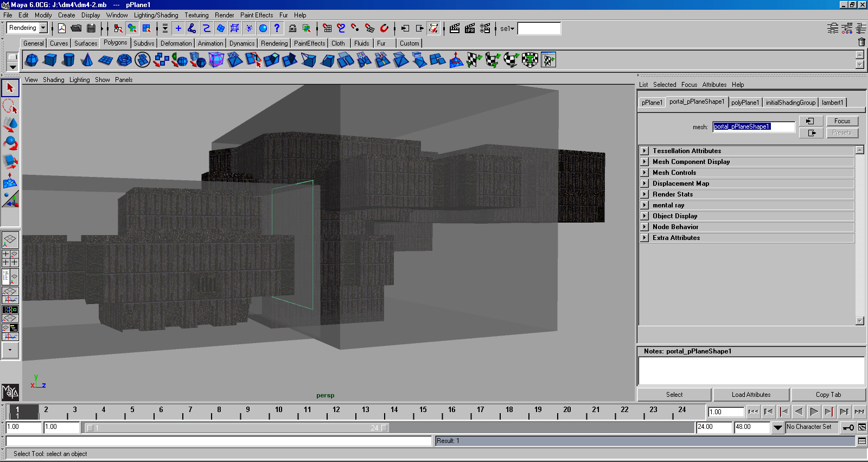Expand Render Stats section
Viewport: 868px width, 462px height.
tap(644, 194)
